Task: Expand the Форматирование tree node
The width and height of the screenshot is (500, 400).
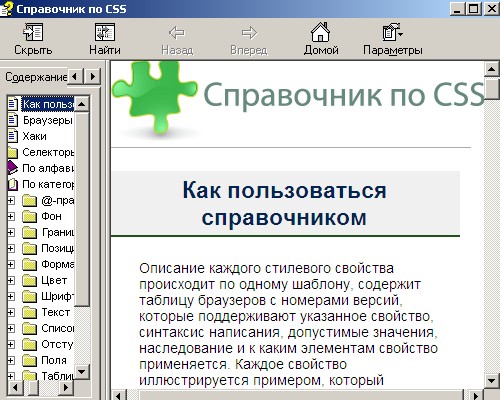Action: tap(11, 264)
